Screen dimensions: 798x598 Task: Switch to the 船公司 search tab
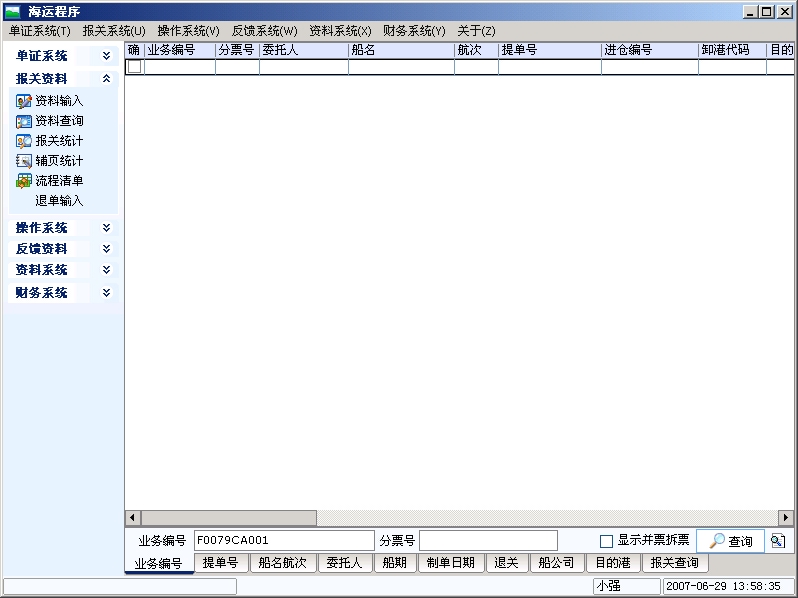coord(556,563)
